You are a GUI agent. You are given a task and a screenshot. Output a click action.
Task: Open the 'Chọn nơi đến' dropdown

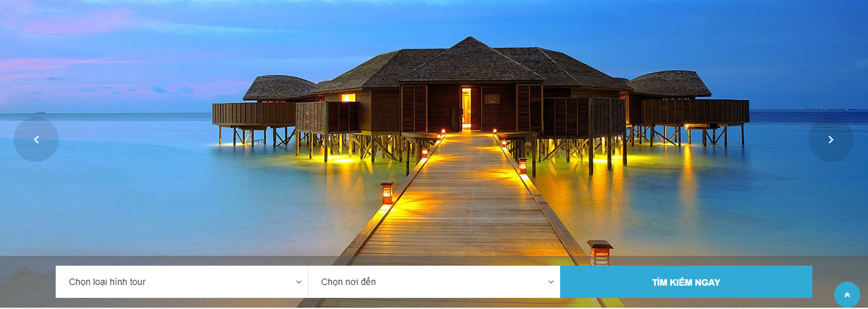point(434,282)
